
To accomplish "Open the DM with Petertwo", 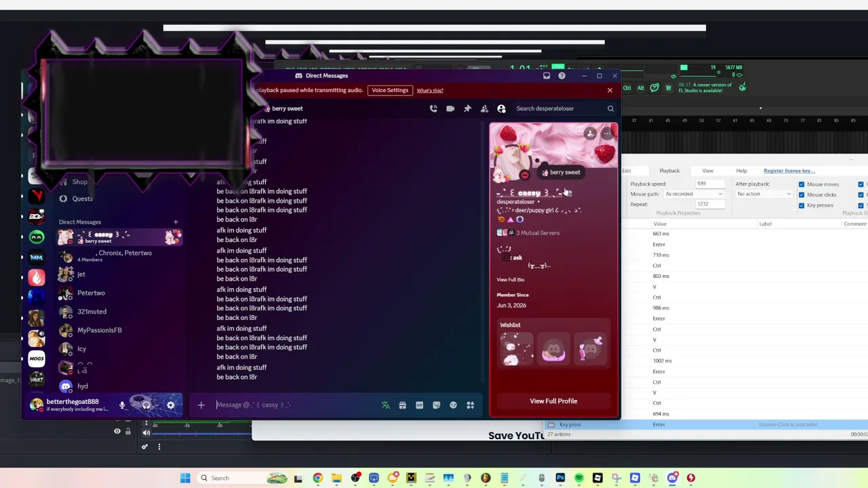I will click(120, 293).
